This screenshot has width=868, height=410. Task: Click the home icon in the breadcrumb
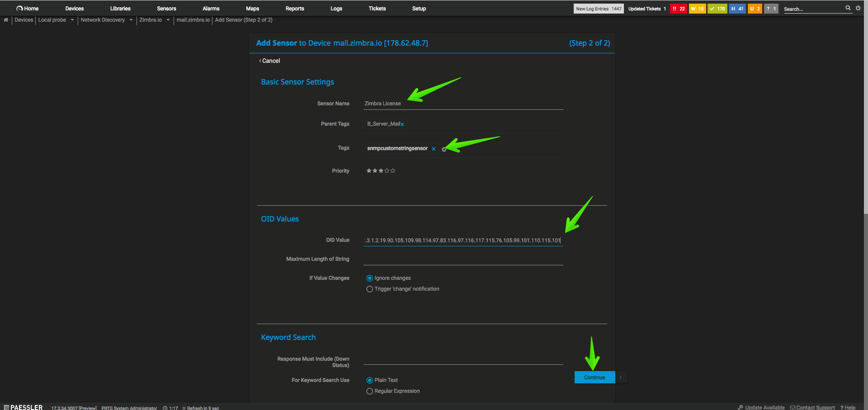point(6,20)
